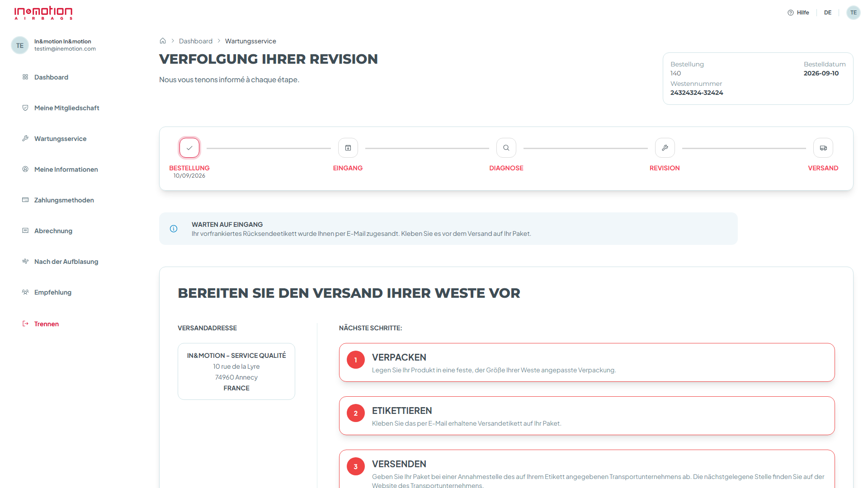Open Dashboard in sidebar
The width and height of the screenshot is (868, 488).
point(51,77)
